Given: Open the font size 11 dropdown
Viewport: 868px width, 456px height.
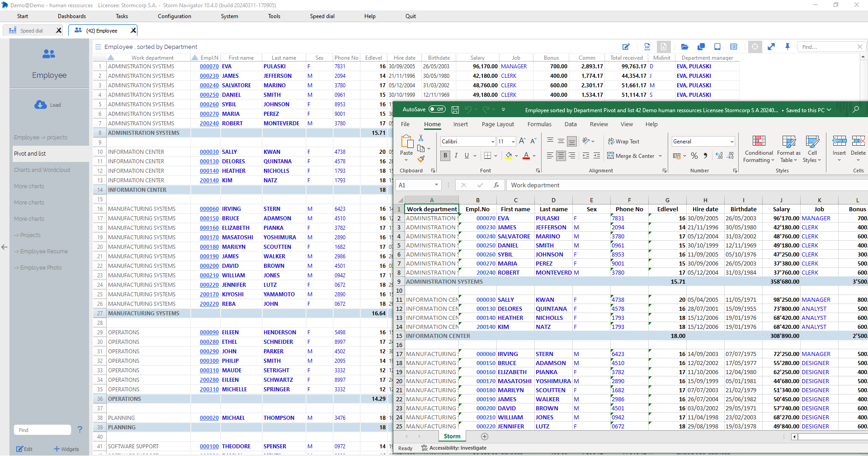Looking at the screenshot, I should 513,142.
